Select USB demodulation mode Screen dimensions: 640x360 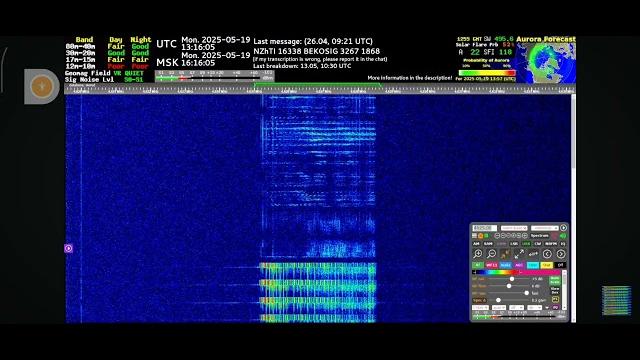click(526, 244)
